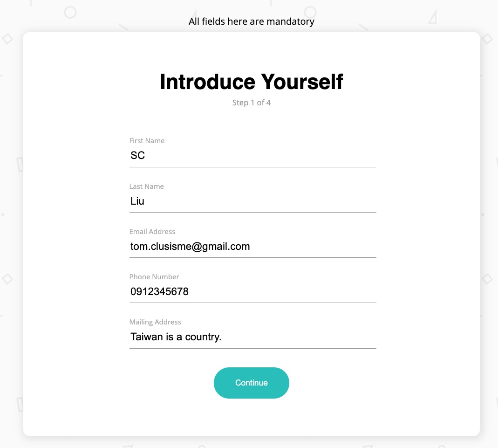Select the Phone Number input field

pyautogui.click(x=252, y=292)
